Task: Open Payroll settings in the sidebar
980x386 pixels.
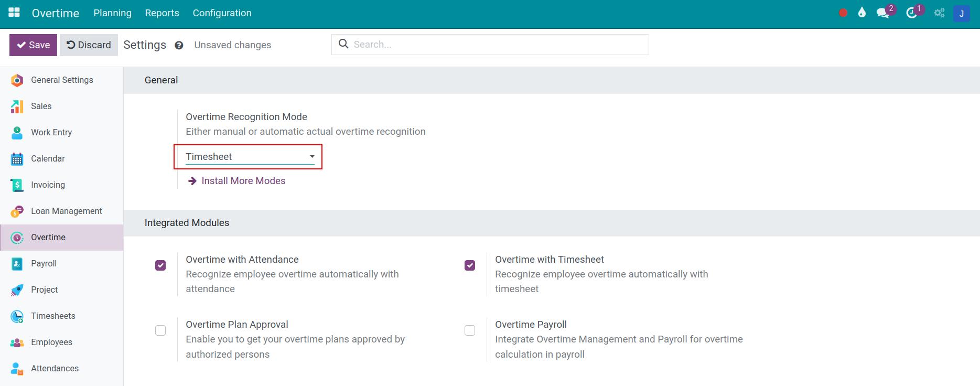Action: pyautogui.click(x=62, y=264)
